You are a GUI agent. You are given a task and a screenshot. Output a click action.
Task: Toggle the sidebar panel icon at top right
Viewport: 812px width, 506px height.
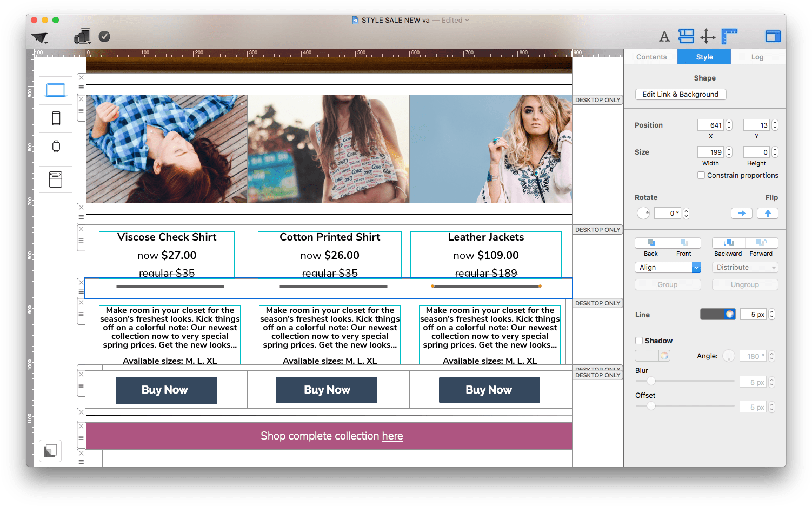click(773, 36)
